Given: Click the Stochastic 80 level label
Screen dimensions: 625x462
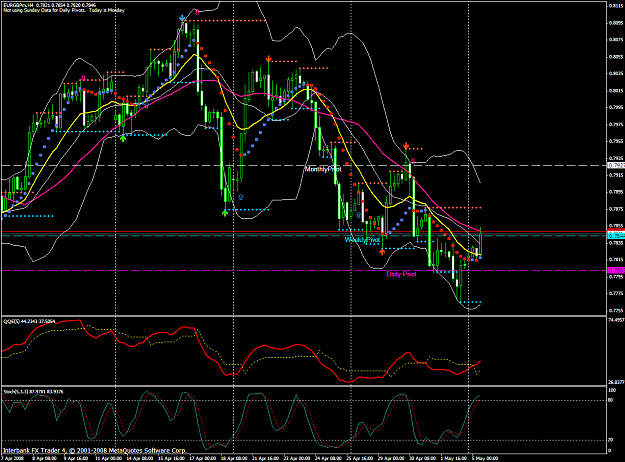Looking at the screenshot, I should [611, 400].
